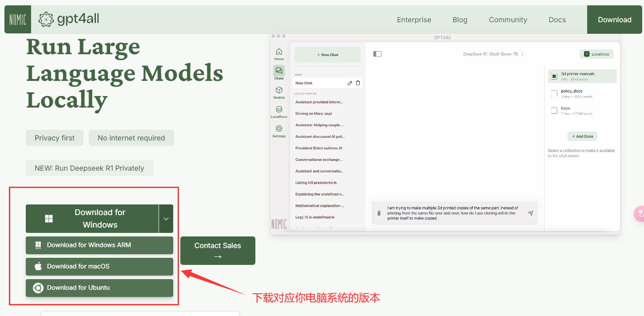644x316 pixels.
Task: Toggle the chat sidebar panel icon
Action: pos(378,54)
